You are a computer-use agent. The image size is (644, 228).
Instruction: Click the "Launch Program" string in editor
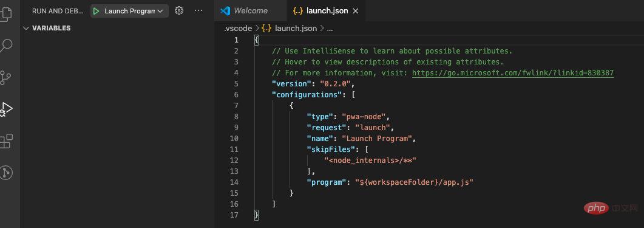click(x=376, y=138)
